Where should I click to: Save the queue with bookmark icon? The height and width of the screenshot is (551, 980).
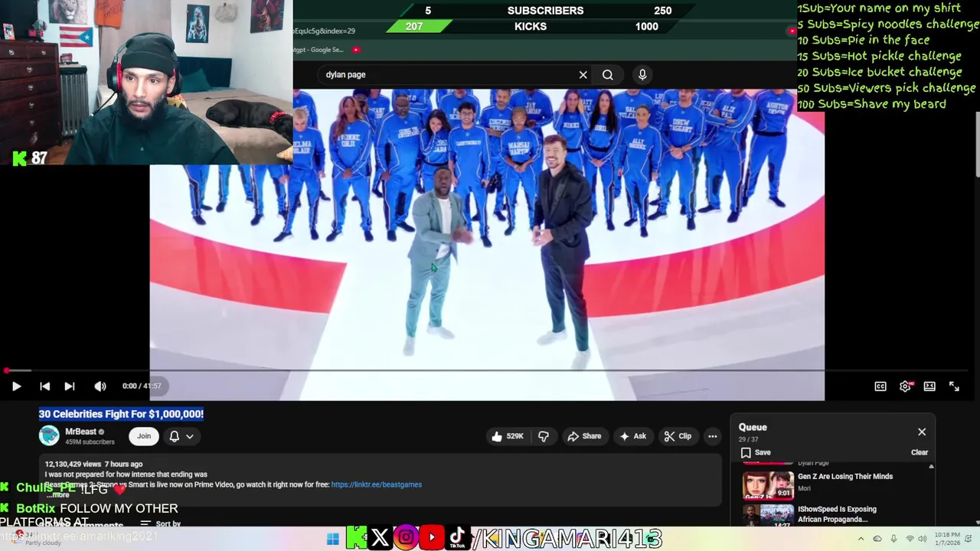pyautogui.click(x=755, y=452)
